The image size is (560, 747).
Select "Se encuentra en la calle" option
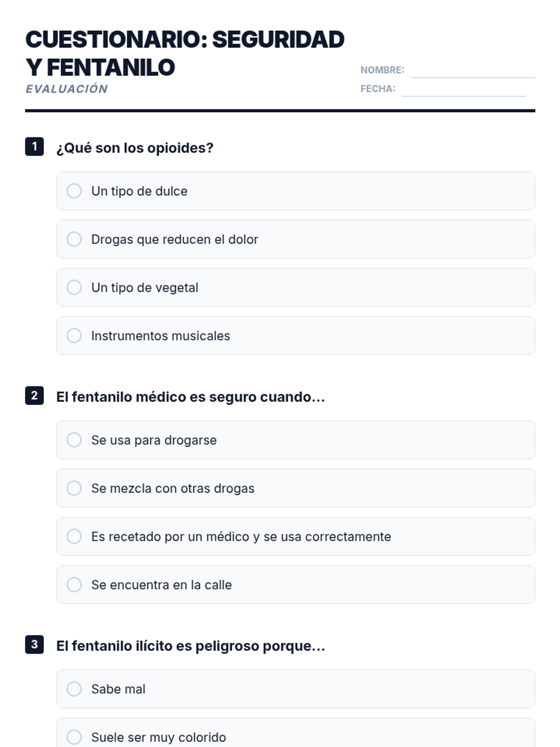point(74,585)
